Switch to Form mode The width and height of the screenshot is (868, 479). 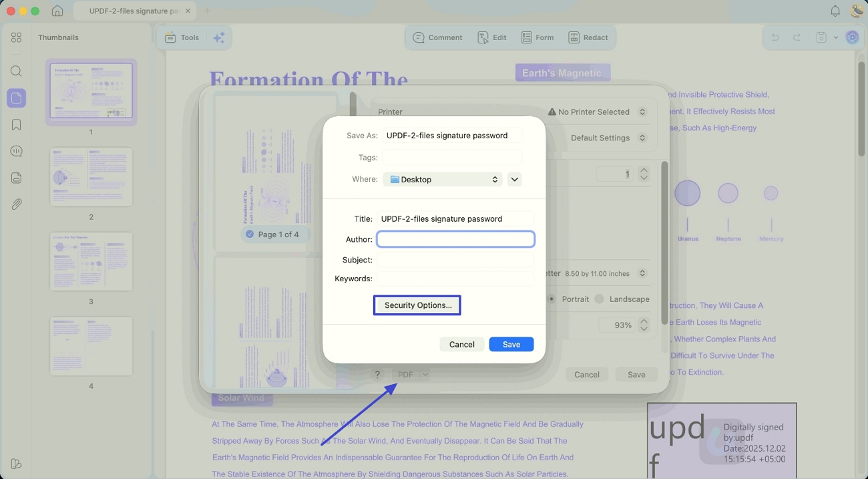537,37
